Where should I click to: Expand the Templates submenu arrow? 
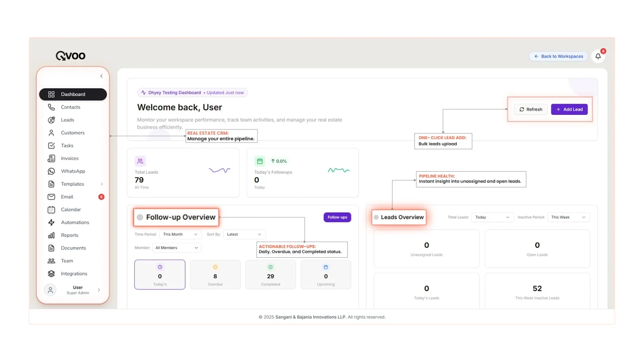click(x=102, y=184)
